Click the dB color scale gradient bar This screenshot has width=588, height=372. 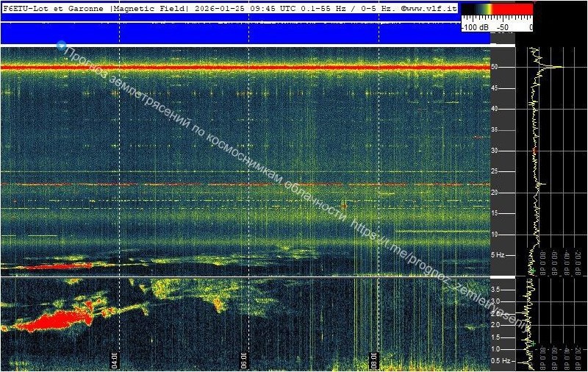[498, 10]
